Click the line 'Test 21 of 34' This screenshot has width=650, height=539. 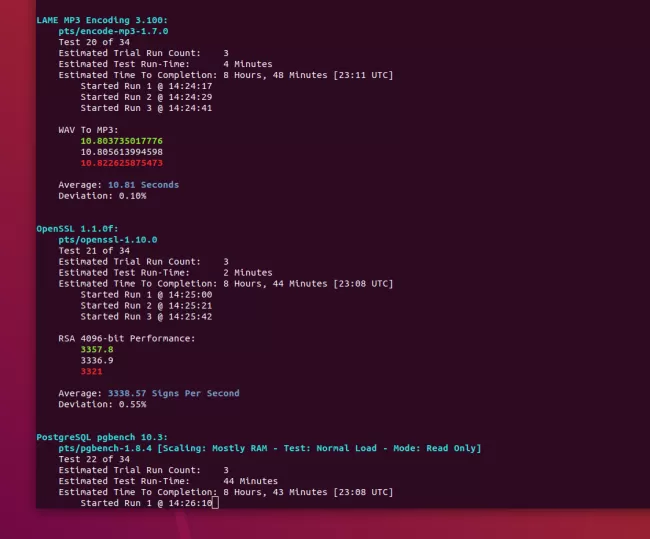tap(94, 251)
